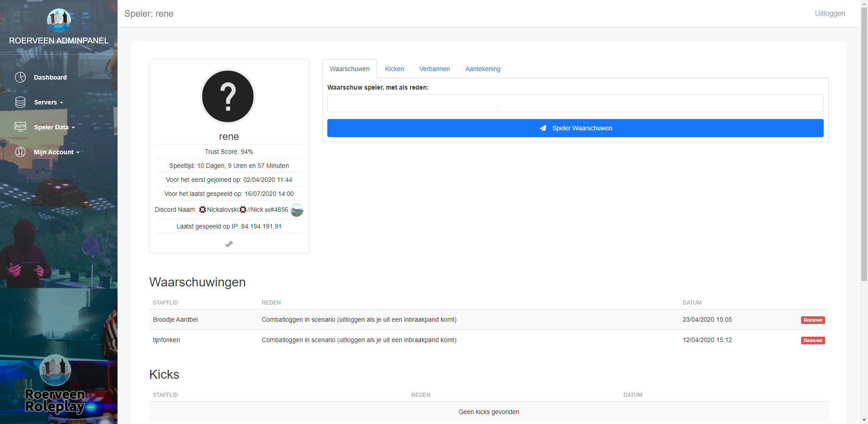Open the Verbannen tab

pyautogui.click(x=434, y=69)
